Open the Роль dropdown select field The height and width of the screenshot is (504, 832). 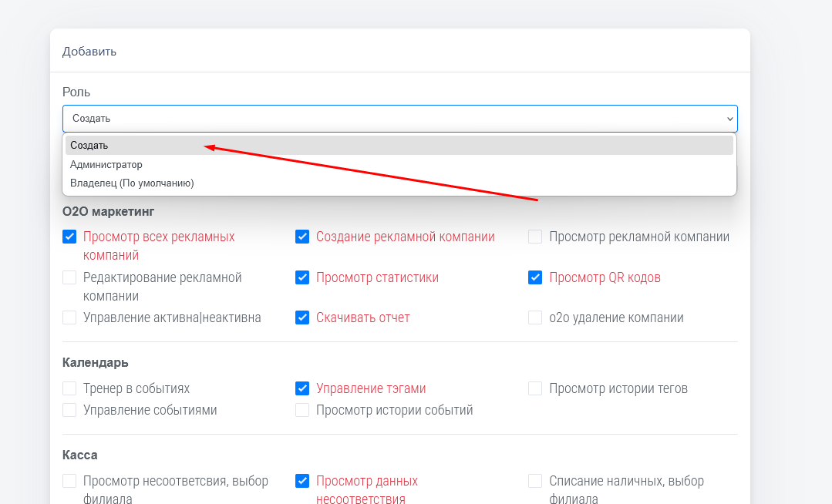tap(399, 119)
